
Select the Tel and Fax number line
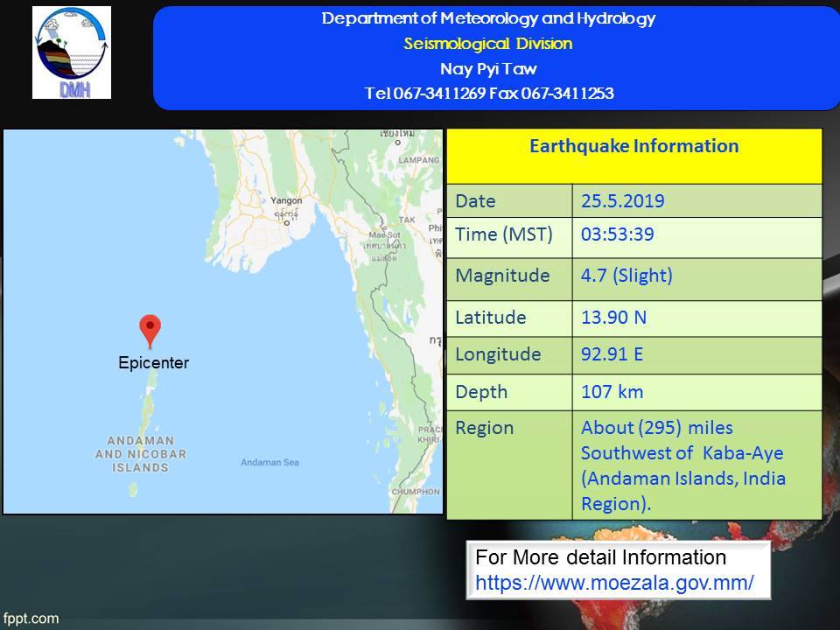point(488,94)
